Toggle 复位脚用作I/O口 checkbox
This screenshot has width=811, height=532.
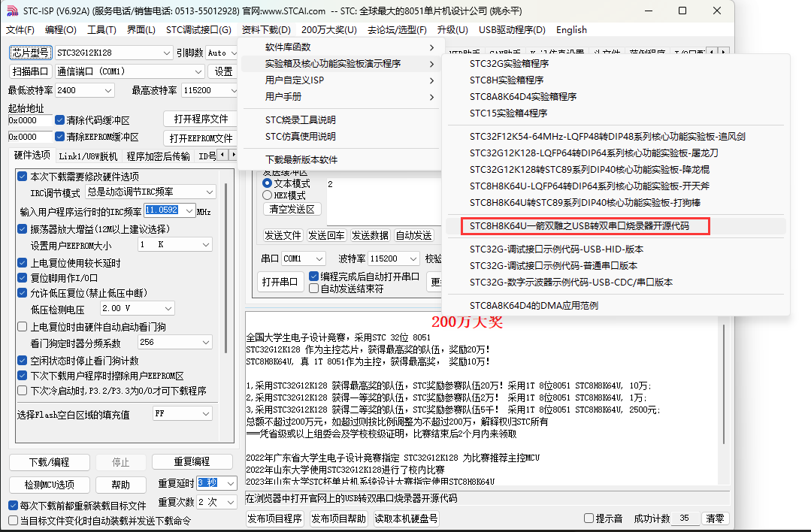tap(23, 277)
